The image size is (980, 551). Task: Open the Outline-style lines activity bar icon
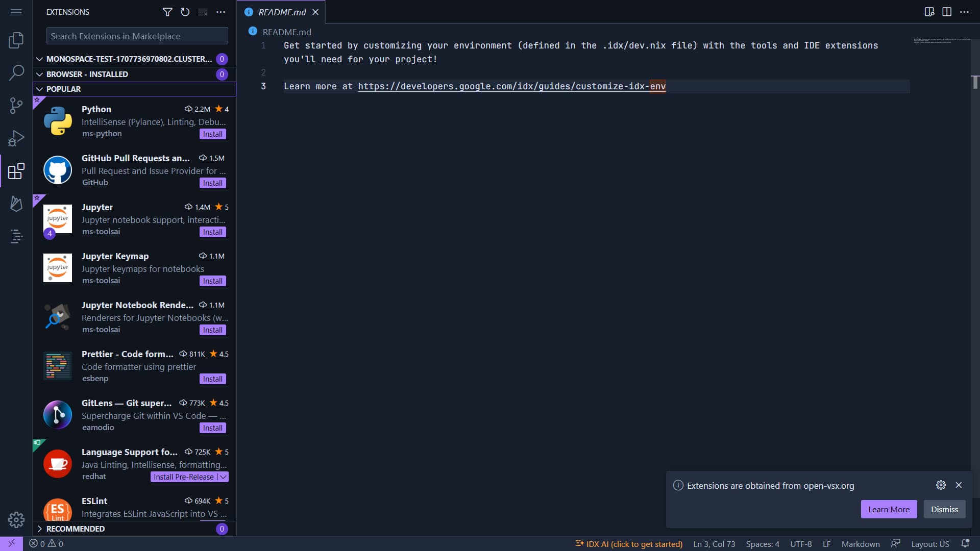coord(16,236)
